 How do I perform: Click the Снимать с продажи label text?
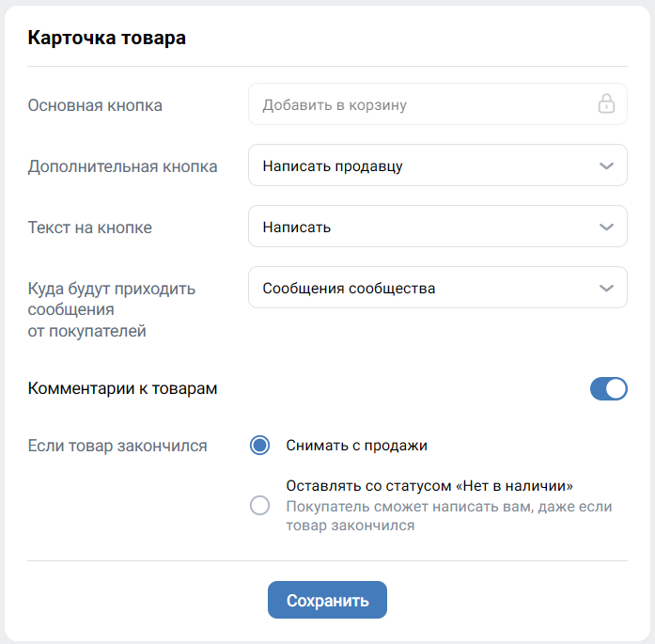pyautogui.click(x=357, y=446)
